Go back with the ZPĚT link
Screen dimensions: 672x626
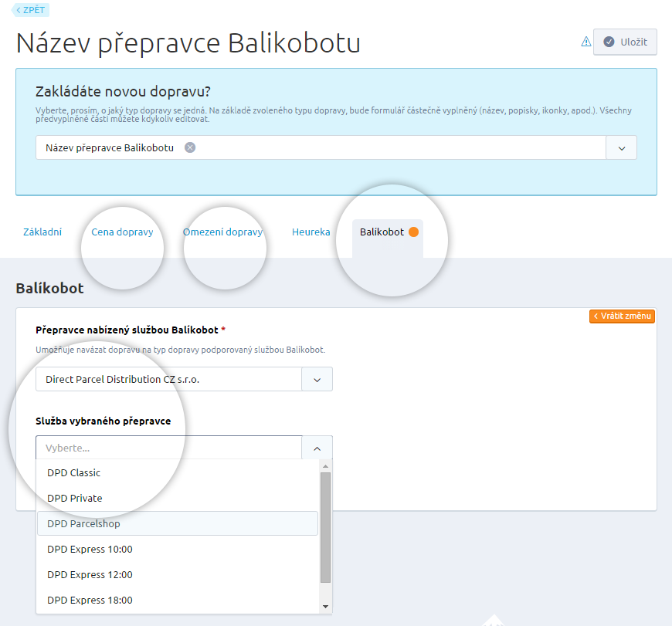tap(30, 10)
